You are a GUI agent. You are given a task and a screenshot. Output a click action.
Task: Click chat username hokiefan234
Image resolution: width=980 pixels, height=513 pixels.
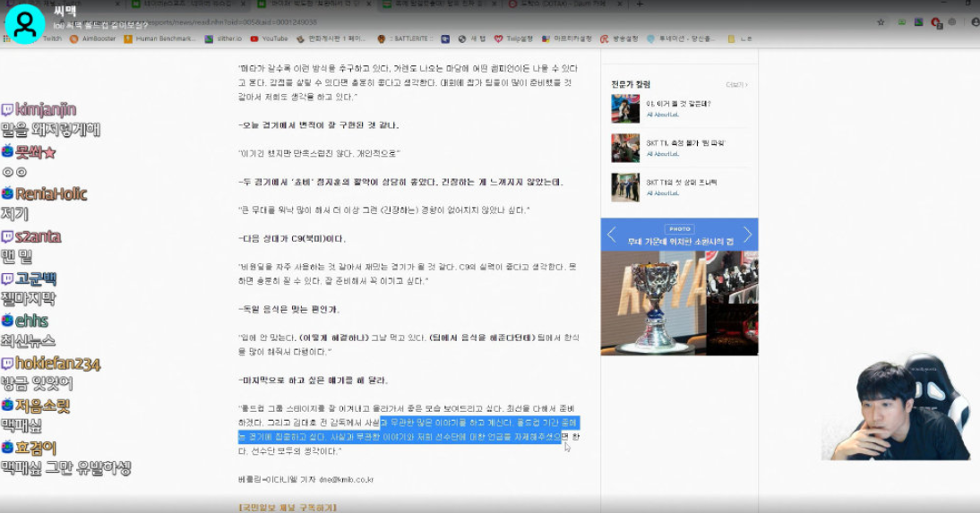coord(57,363)
